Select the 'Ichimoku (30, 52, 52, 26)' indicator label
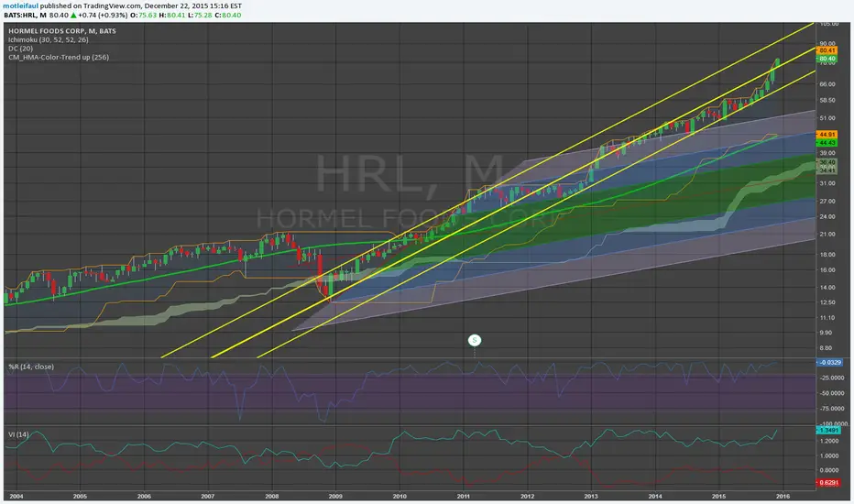 pos(48,39)
